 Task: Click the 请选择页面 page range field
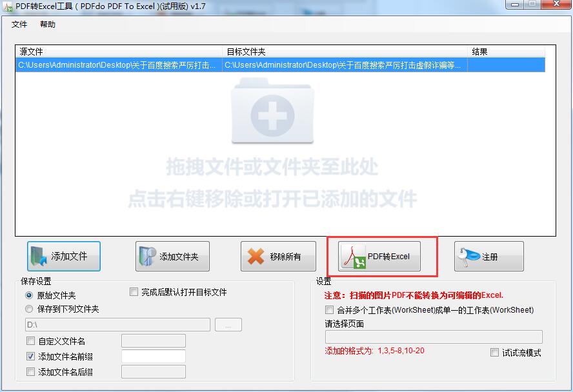click(x=434, y=337)
